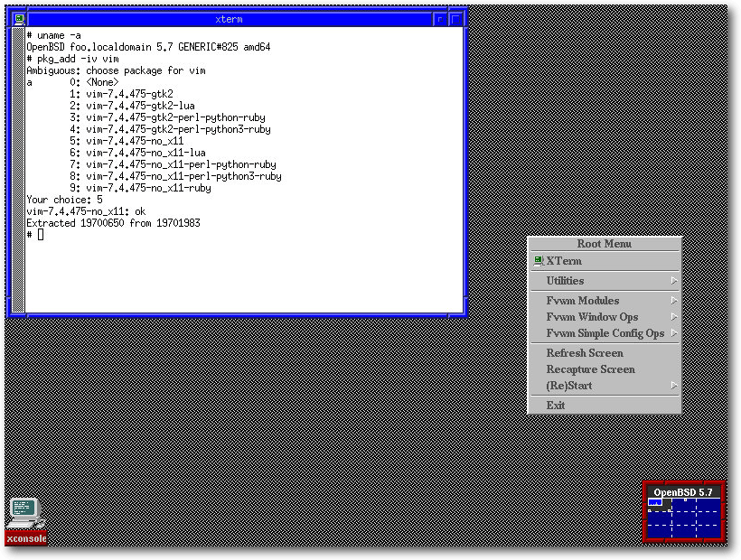This screenshot has width=741, height=560.
Task: Click the '9: vim-7.4.475-no_x11-ruby' line
Action: 140,188
